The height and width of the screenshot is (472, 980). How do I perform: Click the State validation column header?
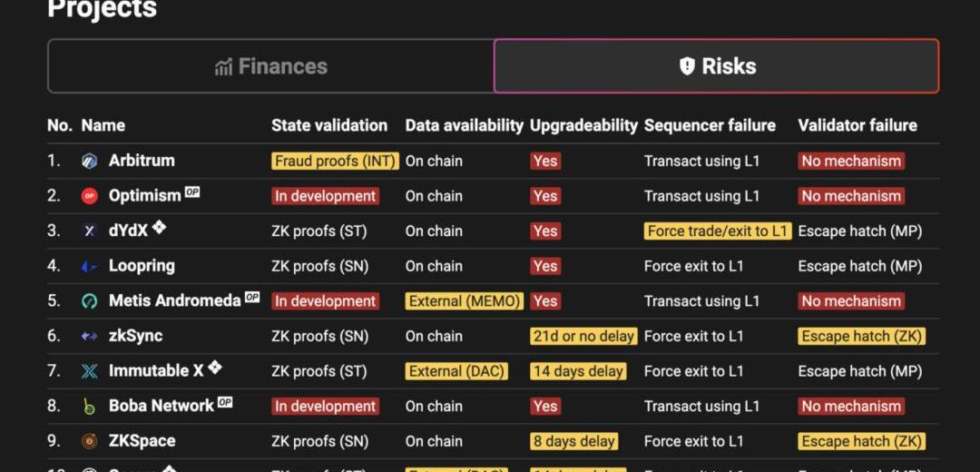[x=329, y=125]
